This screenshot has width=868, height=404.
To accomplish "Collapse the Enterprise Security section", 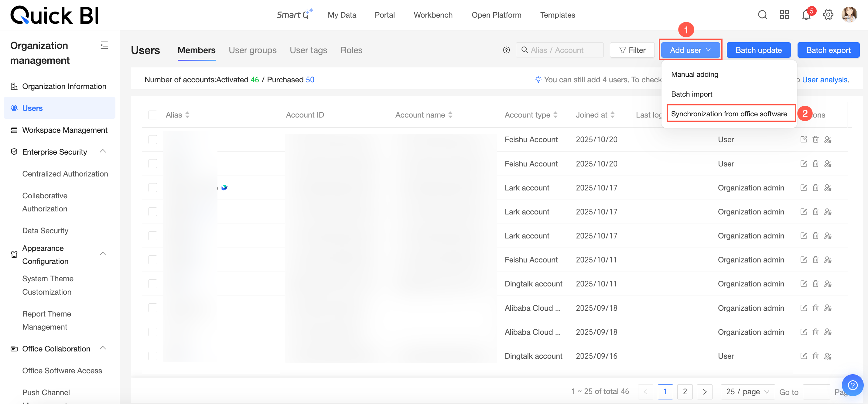I will tap(103, 152).
